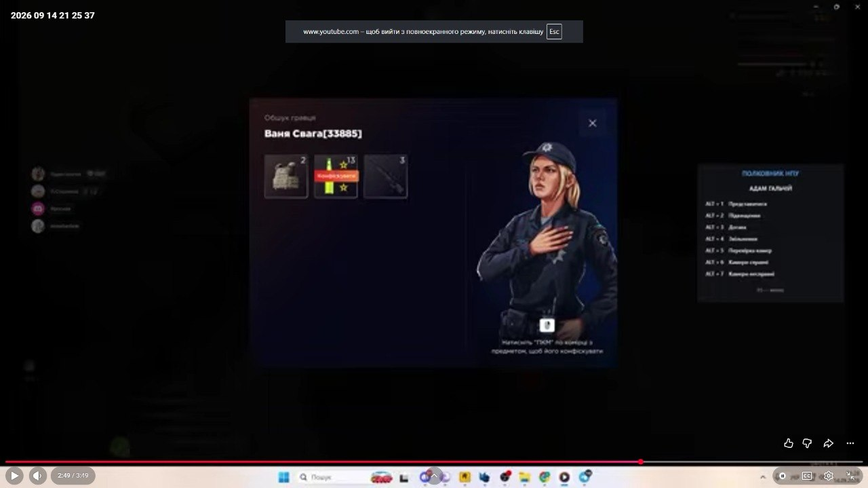The image size is (868, 488).
Task: Click the Esc key hint in fullscreen notice
Action: [554, 32]
